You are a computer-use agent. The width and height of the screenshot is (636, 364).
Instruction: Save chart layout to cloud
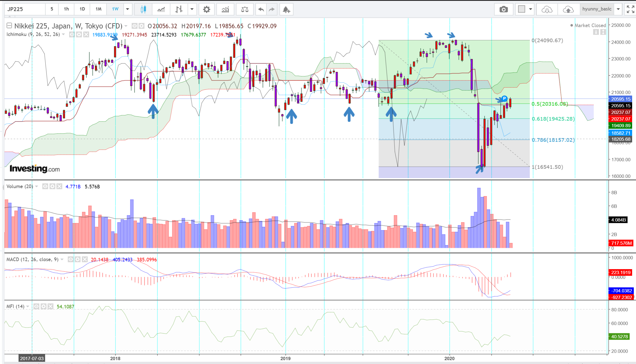point(568,9)
